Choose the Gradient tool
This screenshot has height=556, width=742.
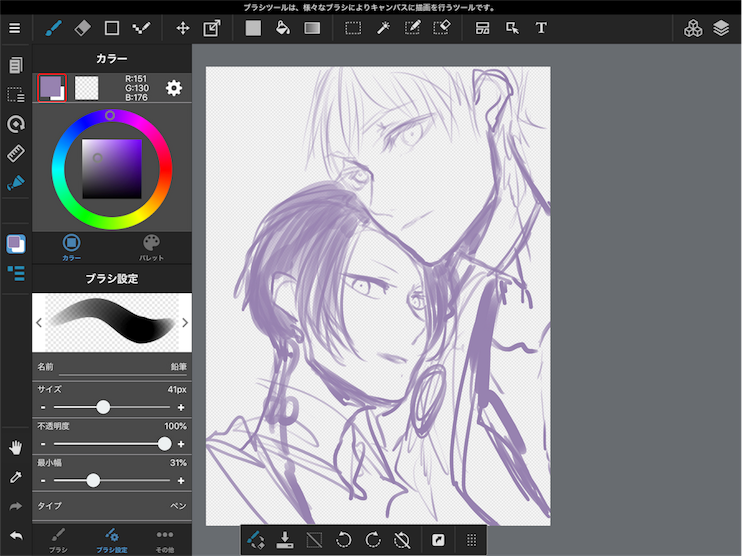point(312,28)
